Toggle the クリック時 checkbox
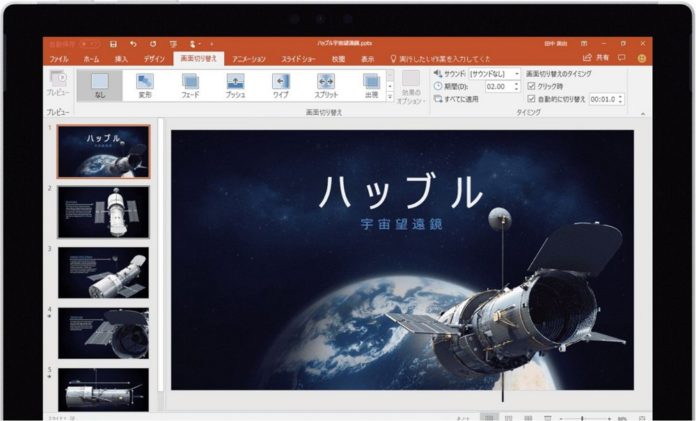Image resolution: width=696 pixels, height=421 pixels. [x=531, y=86]
